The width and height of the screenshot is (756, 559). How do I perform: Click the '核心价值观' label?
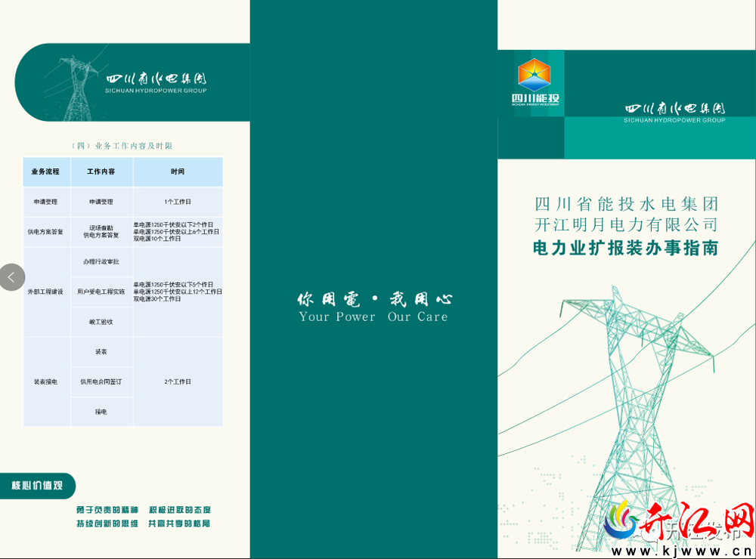(x=37, y=486)
